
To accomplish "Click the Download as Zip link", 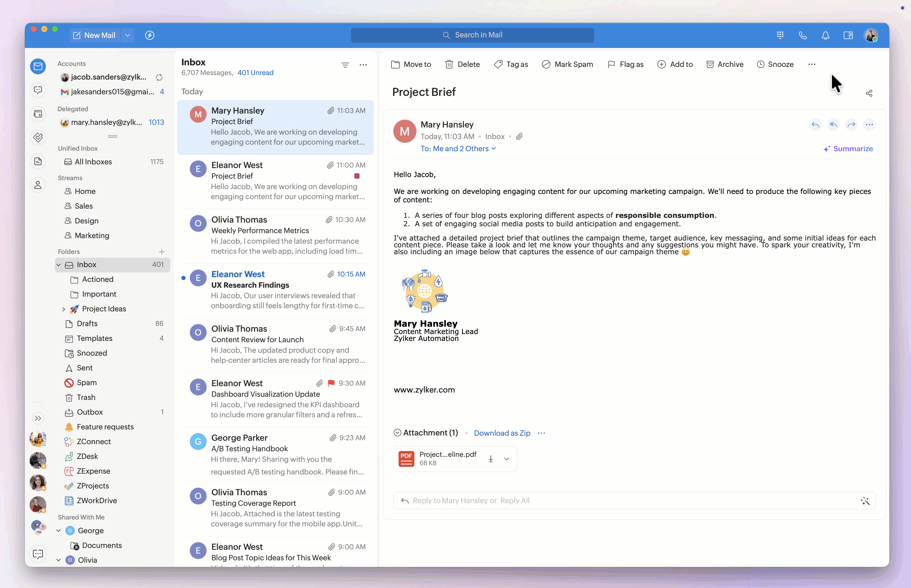I will pos(502,433).
